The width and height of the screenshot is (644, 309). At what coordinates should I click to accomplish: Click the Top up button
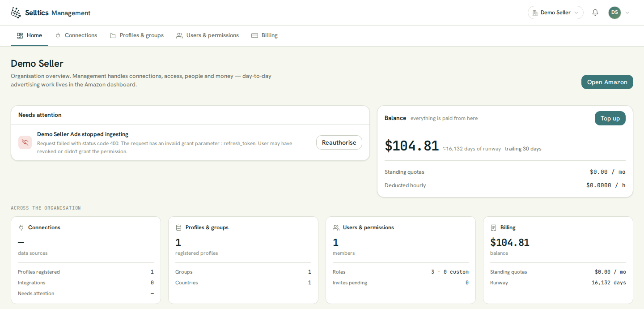[610, 118]
